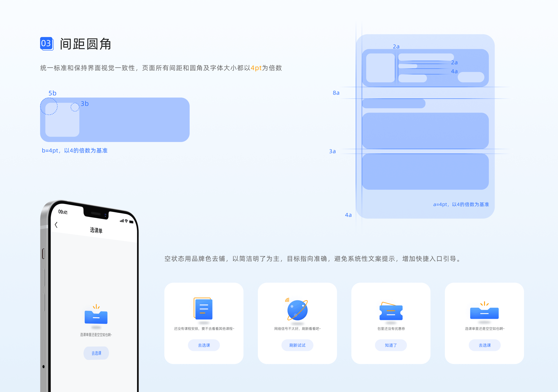The width and height of the screenshot is (558, 392).
Task: Click 去选课 in the 选课单里还是空空如也 card
Action: coord(485,345)
